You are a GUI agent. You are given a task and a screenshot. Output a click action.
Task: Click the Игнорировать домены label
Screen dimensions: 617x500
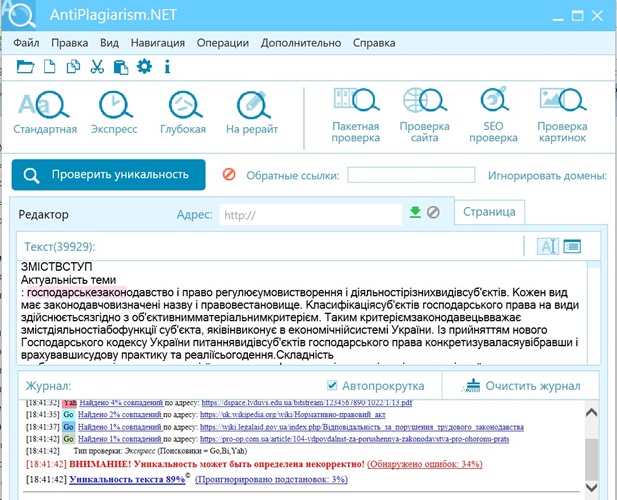547,175
